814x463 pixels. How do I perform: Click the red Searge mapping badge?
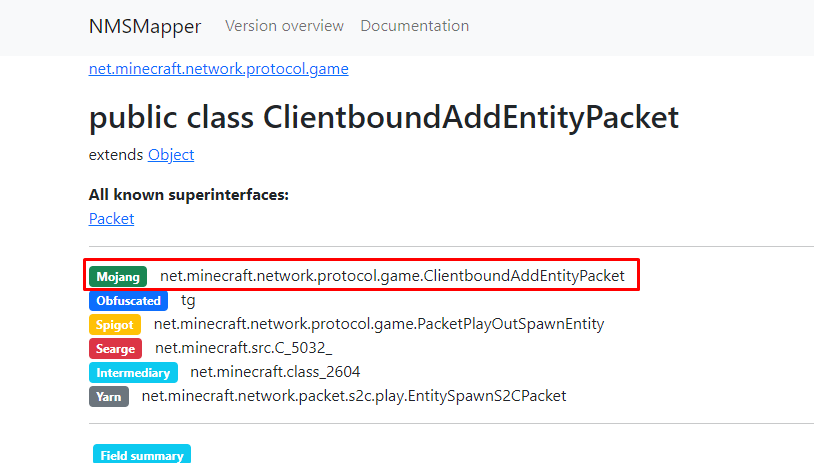coord(115,349)
